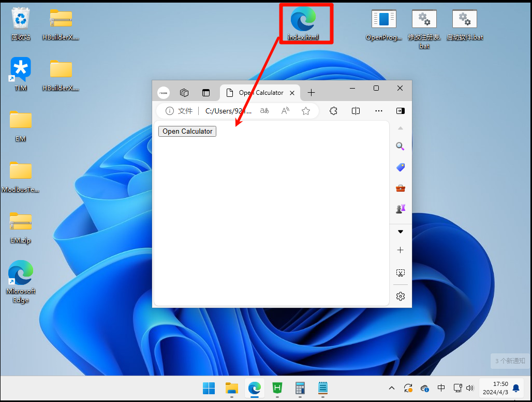Select index.html desktop file icon
This screenshot has height=402, width=532.
[x=303, y=24]
